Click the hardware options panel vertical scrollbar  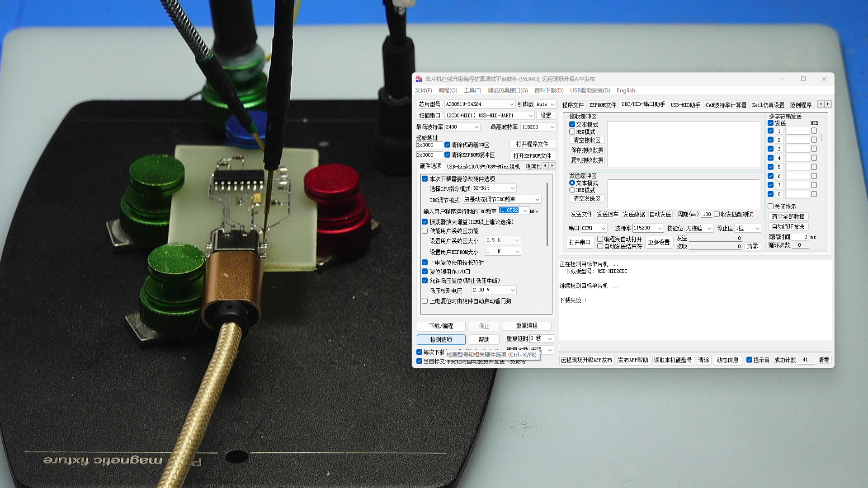(x=547, y=215)
